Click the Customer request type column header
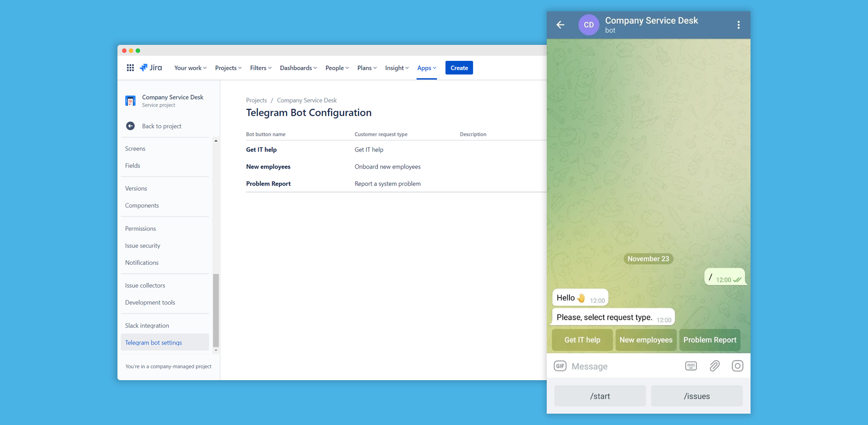868x425 pixels. pos(381,134)
